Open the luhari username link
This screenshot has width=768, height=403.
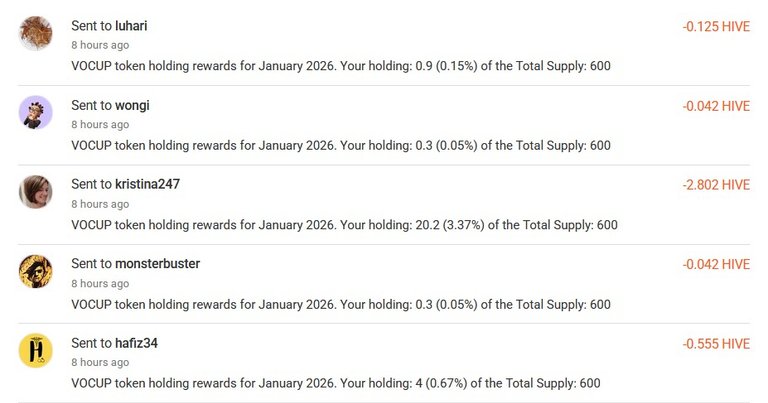point(131,26)
